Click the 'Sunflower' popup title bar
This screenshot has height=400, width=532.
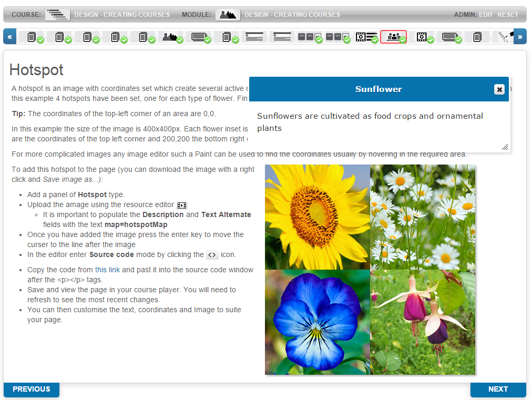point(378,89)
